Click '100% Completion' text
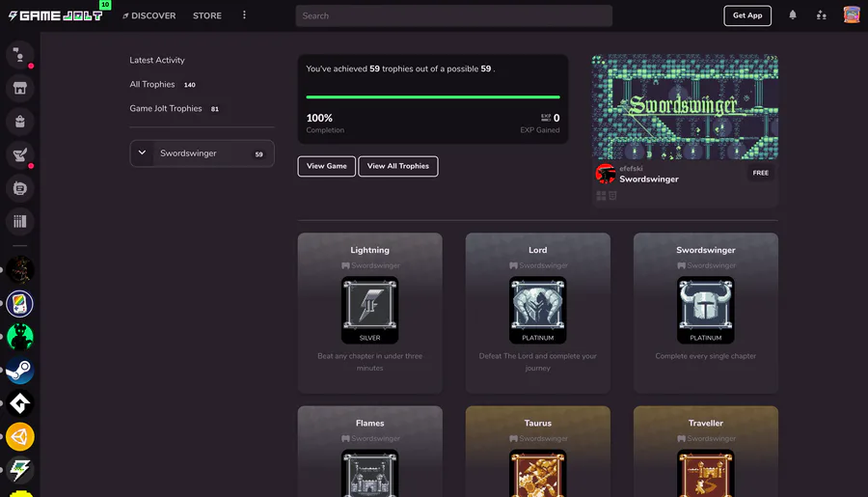Image resolution: width=868 pixels, height=497 pixels. pos(325,123)
